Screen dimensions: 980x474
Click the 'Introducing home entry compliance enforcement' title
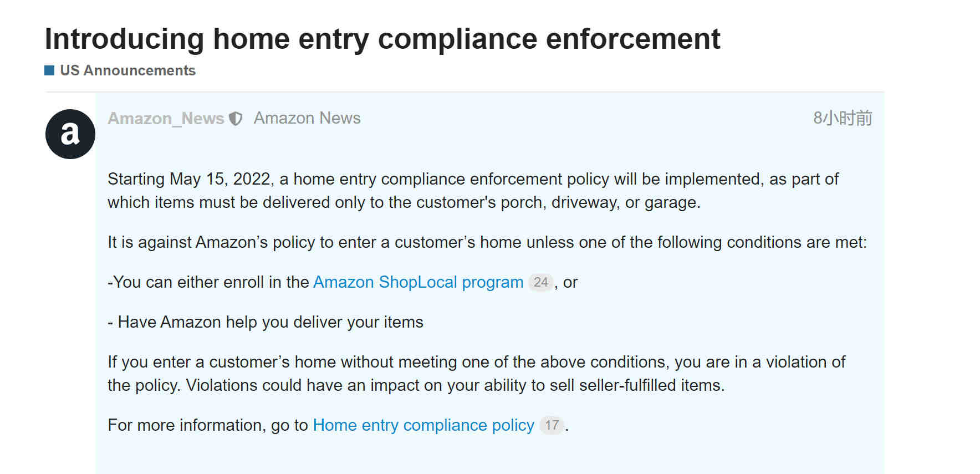coord(382,39)
